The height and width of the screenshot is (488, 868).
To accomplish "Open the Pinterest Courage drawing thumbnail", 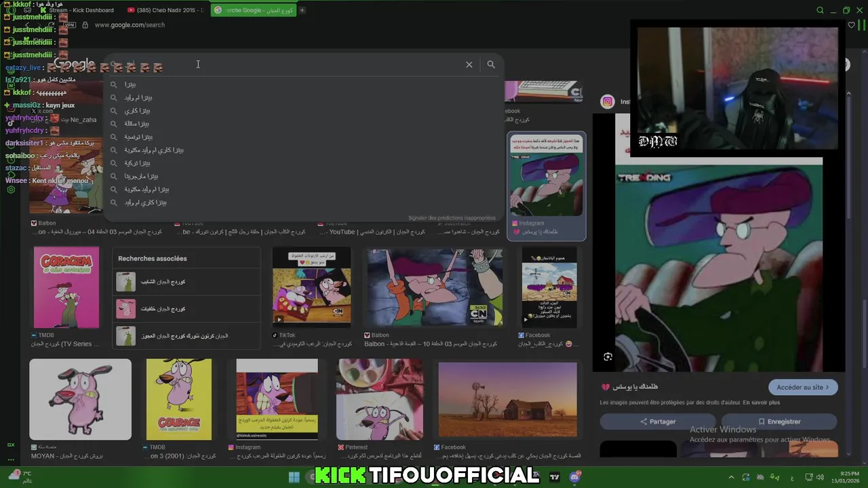I will [x=380, y=399].
